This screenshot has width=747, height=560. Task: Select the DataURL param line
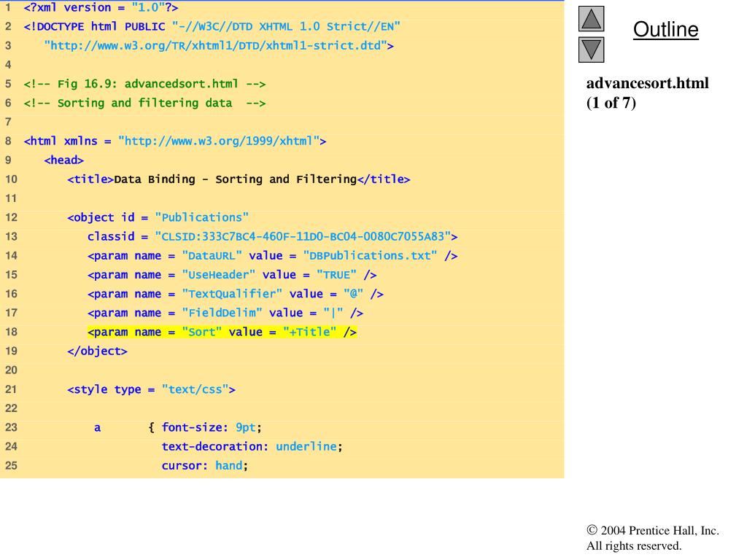(x=273, y=256)
